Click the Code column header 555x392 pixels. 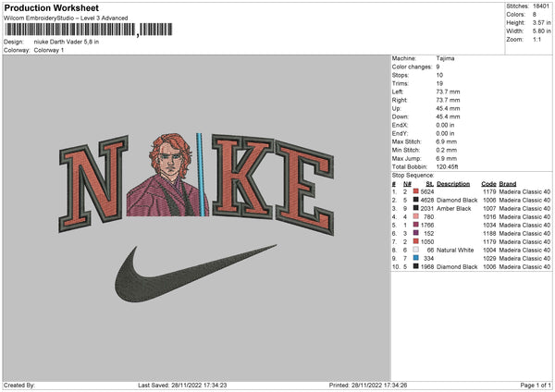point(488,184)
